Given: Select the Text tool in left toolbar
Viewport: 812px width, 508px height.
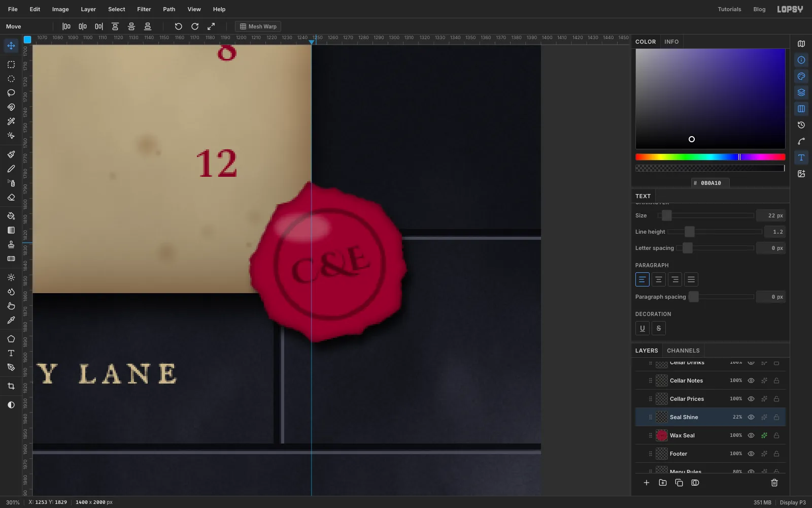Looking at the screenshot, I should tap(11, 353).
